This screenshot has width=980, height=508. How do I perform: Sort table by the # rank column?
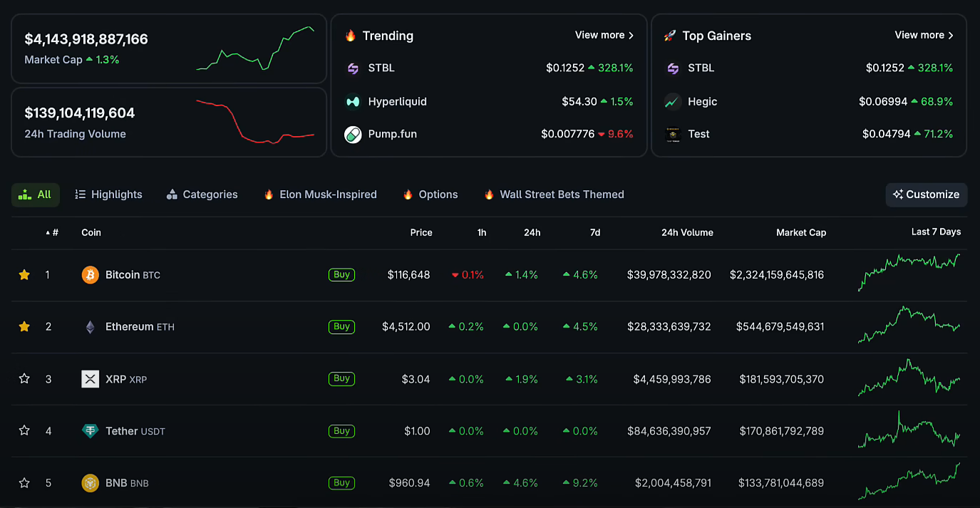click(x=52, y=232)
